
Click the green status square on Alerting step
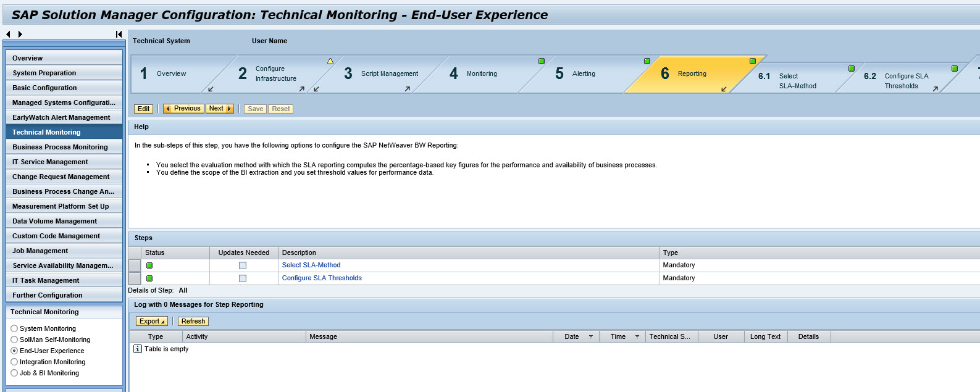(647, 61)
